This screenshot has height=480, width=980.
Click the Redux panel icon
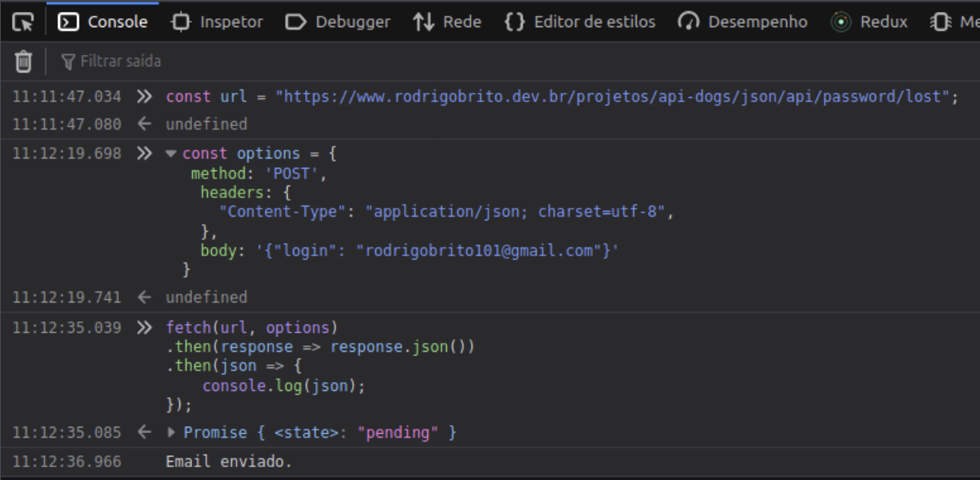coord(841,21)
